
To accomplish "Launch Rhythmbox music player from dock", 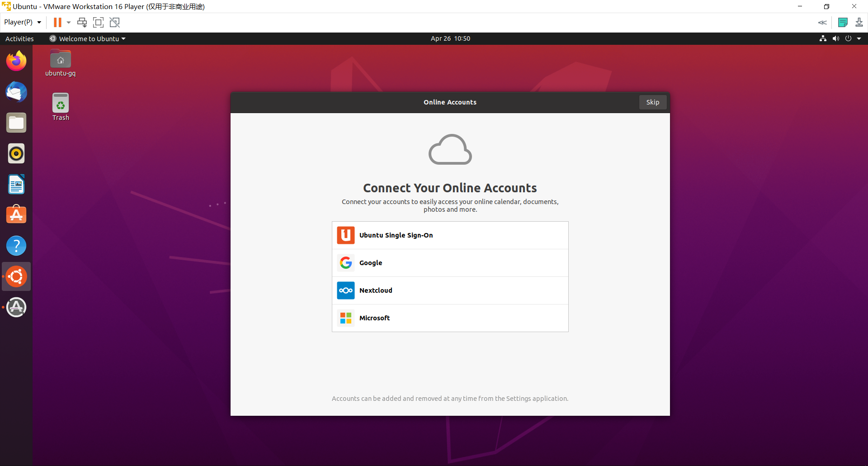I will [x=16, y=153].
